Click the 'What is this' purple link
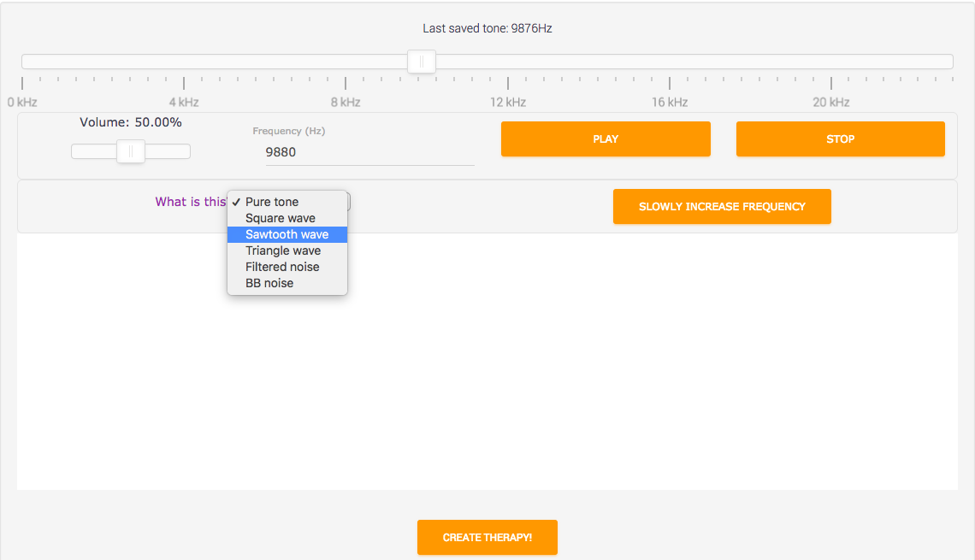This screenshot has width=975, height=560. 192,202
